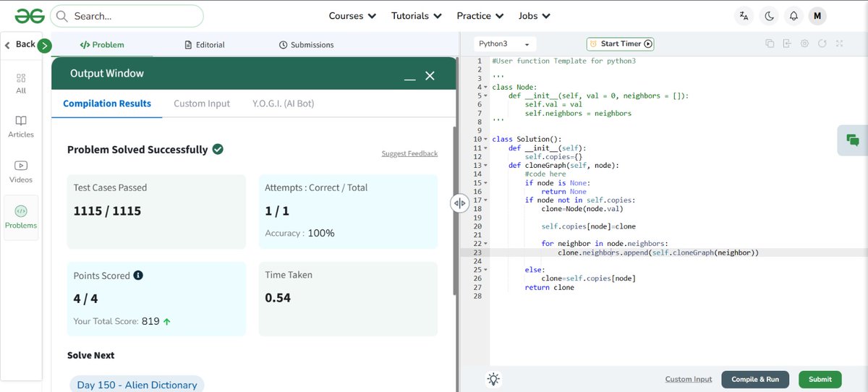The image size is (868, 392).
Task: Click the Time Taken value 0.54
Action: (x=278, y=298)
